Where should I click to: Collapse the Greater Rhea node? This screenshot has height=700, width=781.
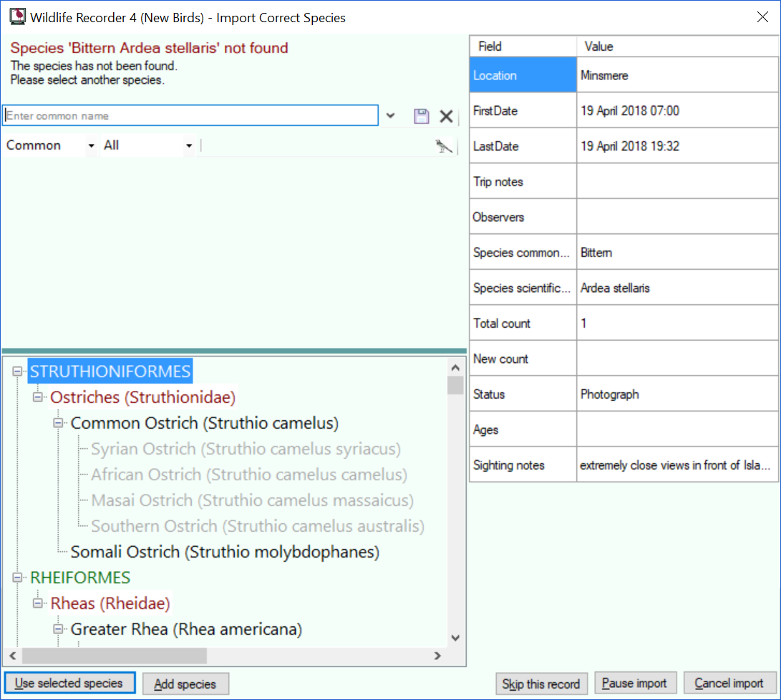click(58, 629)
